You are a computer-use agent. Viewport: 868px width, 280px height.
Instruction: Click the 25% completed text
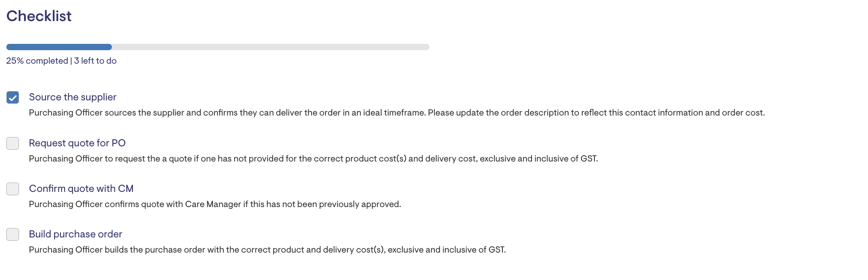[x=37, y=61]
